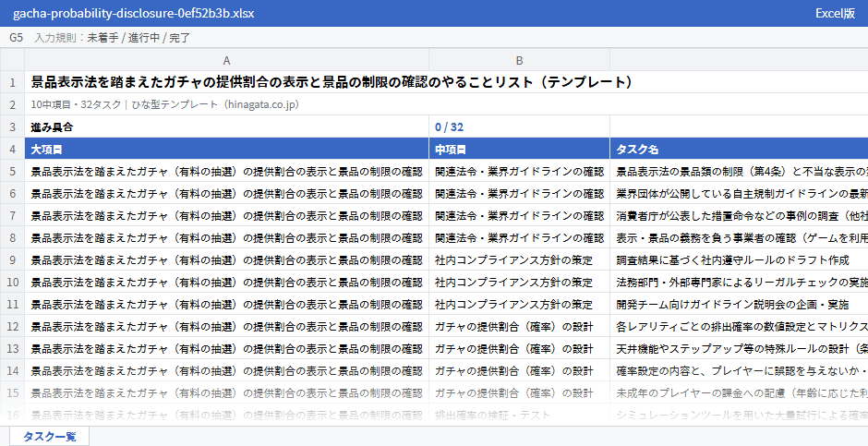Select task cell 各レアリティごとの排出確率の数値設定
This screenshot has width=868, height=446.
pyautogui.click(x=739, y=327)
